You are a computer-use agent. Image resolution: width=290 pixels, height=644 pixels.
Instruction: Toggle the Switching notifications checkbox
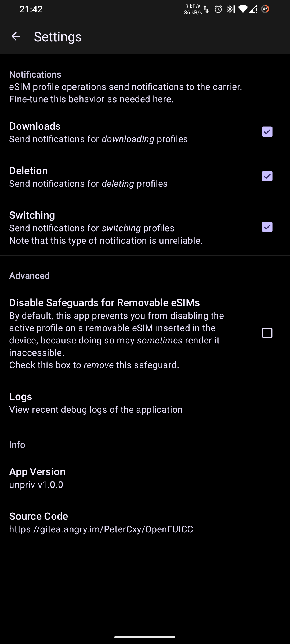coord(267,227)
